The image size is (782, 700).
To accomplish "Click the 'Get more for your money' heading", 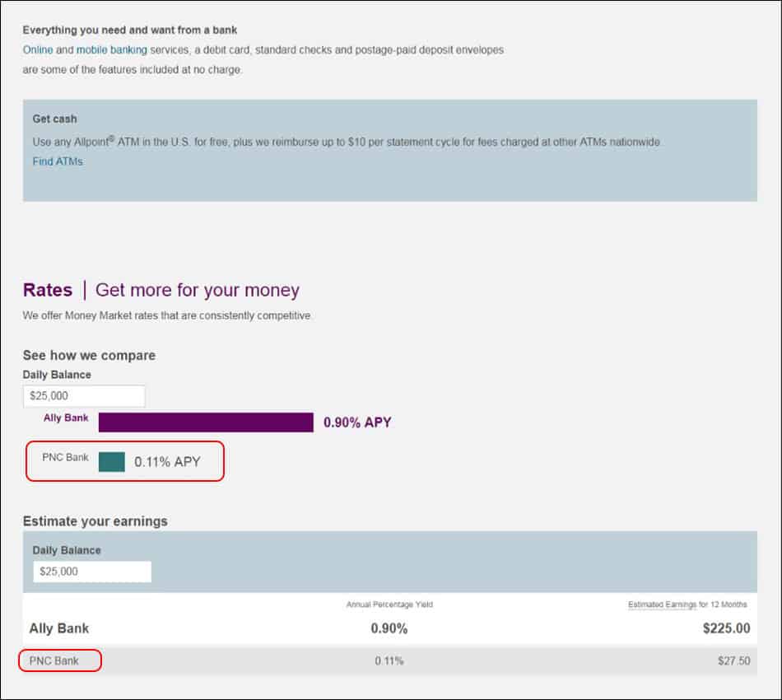I will click(198, 291).
